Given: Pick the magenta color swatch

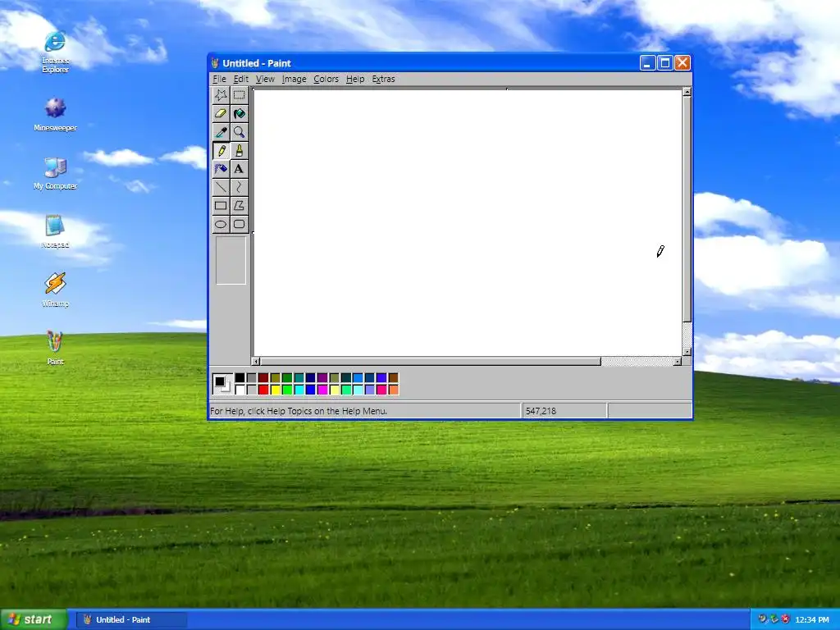Looking at the screenshot, I should point(322,390).
